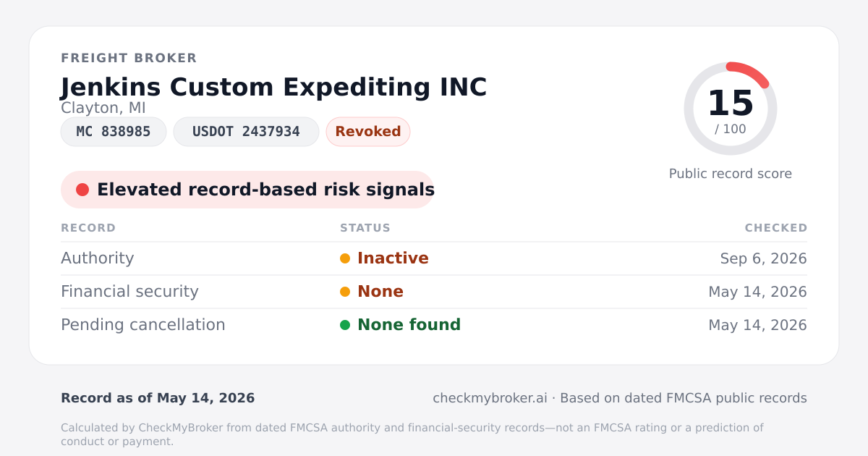868x456 pixels.
Task: Click the red dot beside the risk signals banner
Action: pyautogui.click(x=82, y=190)
